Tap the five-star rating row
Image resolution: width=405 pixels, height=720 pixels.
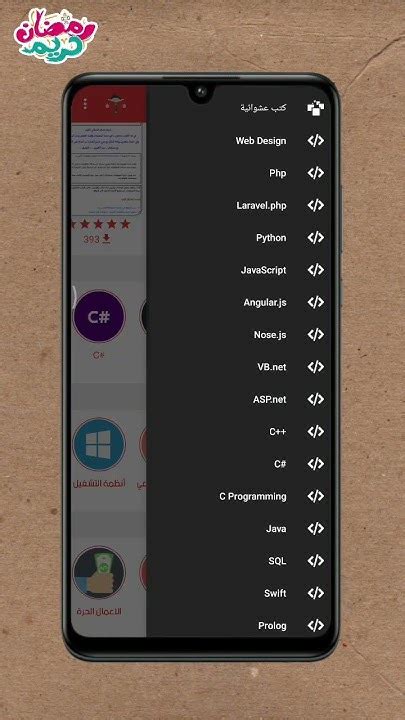(99, 225)
